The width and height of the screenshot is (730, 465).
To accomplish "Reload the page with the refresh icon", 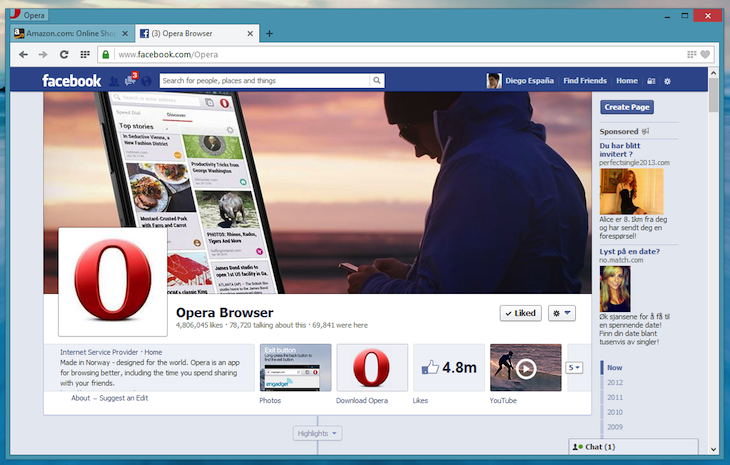I will coord(64,54).
